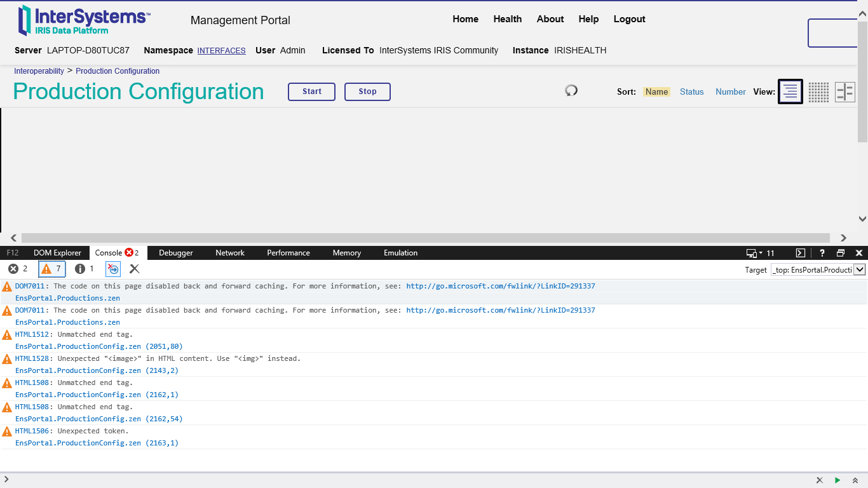The width and height of the screenshot is (868, 488).
Task: Unpin developer tools window icon
Action: 841,253
